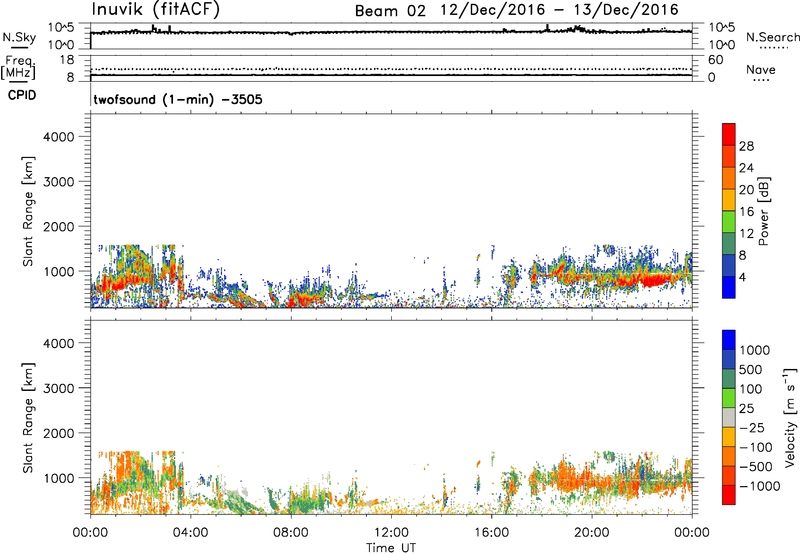Click the "N.Search" legend label

[x=773, y=37]
